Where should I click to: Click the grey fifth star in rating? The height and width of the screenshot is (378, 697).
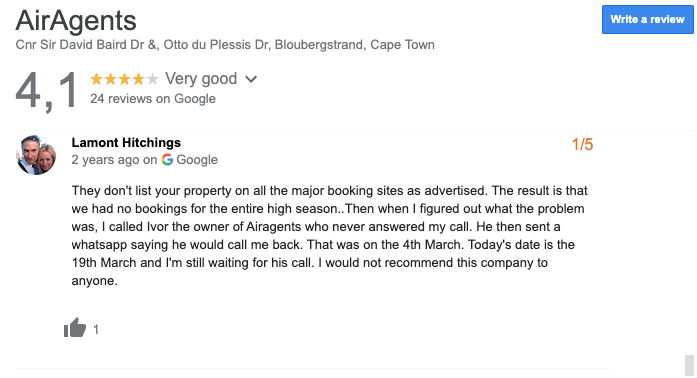[152, 79]
